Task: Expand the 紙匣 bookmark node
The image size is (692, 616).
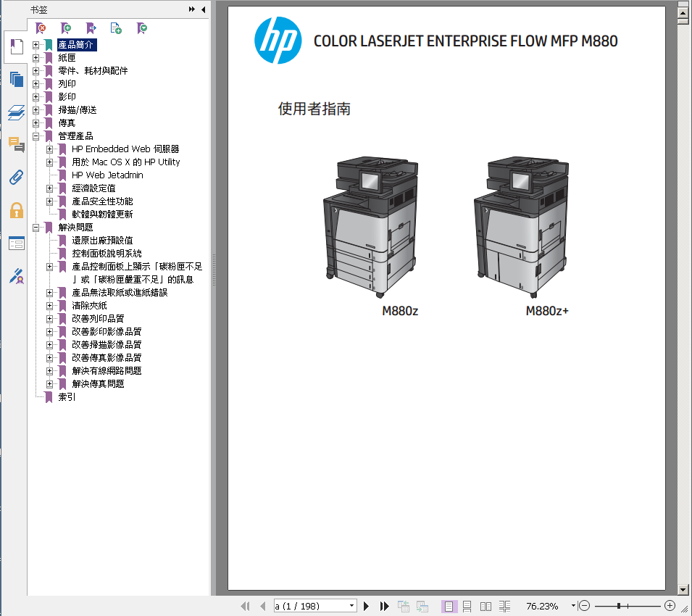Action: point(36,58)
